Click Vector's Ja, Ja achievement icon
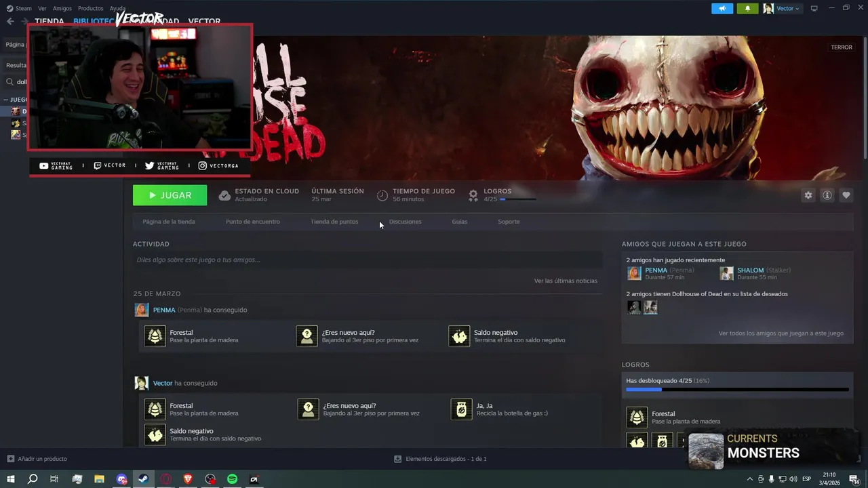The width and height of the screenshot is (868, 488). pyautogui.click(x=461, y=409)
